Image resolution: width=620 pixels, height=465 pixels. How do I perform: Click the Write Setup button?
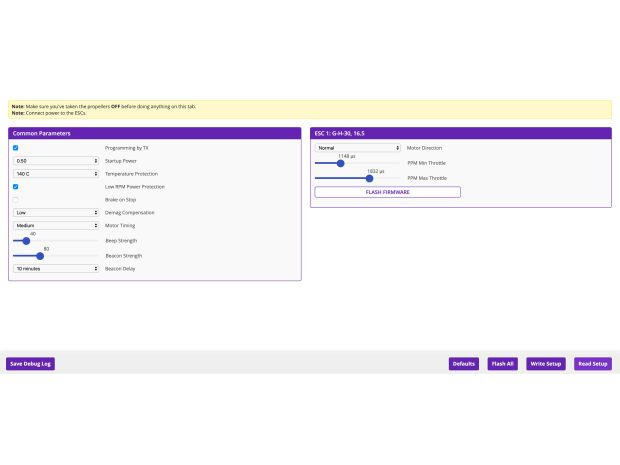coord(546,364)
